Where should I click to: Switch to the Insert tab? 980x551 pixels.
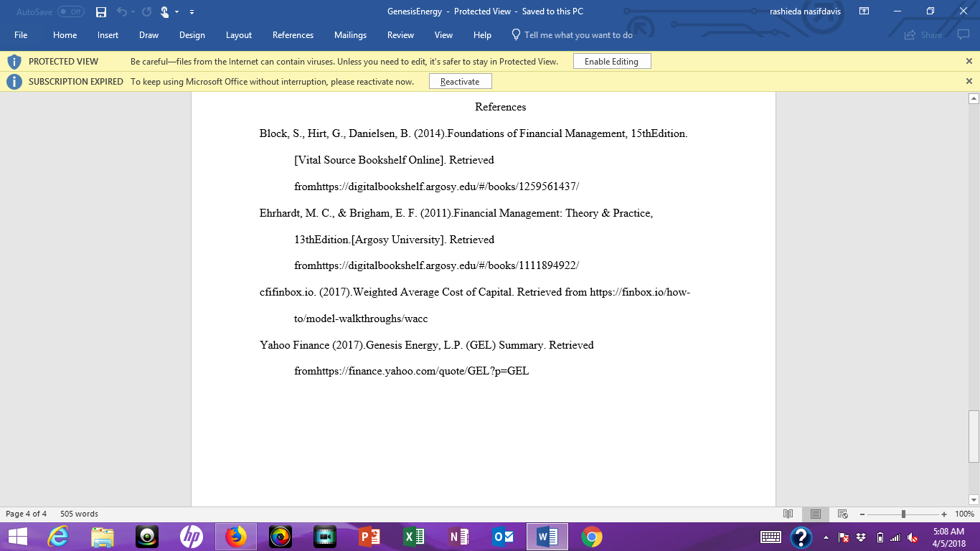(108, 35)
